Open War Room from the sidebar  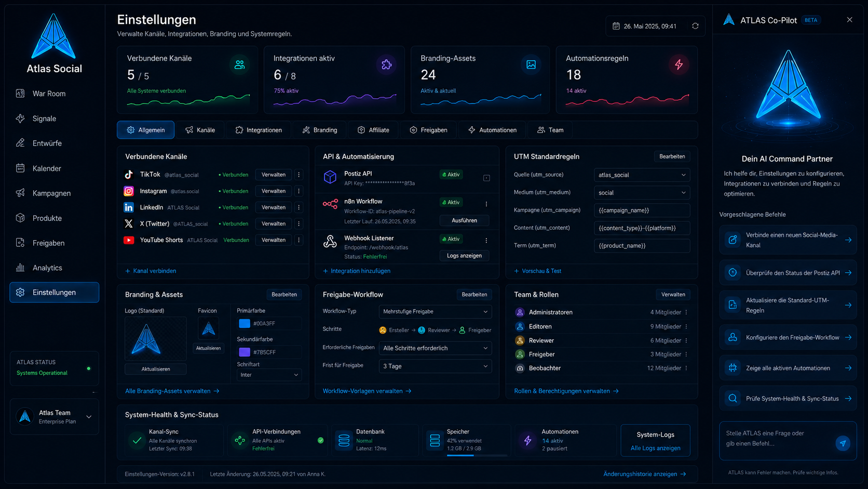(54, 94)
